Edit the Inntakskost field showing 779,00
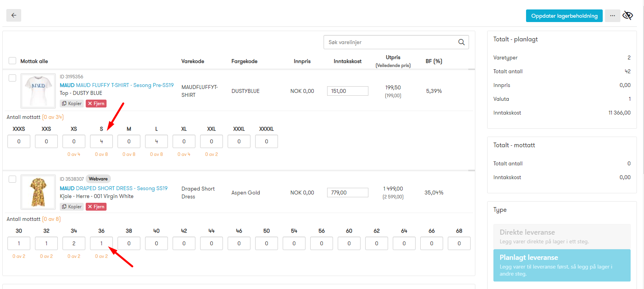Image resolution: width=644 pixels, height=289 pixels. click(x=348, y=193)
